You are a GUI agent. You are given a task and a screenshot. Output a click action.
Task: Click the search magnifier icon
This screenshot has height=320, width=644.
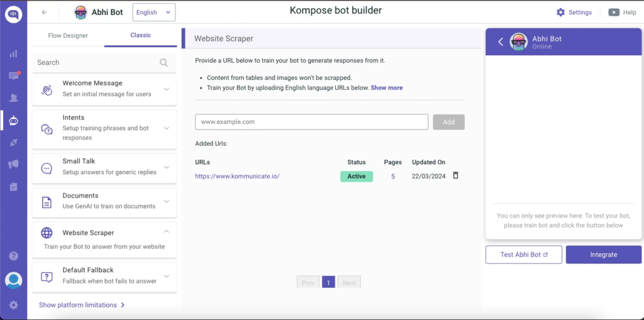pyautogui.click(x=164, y=62)
